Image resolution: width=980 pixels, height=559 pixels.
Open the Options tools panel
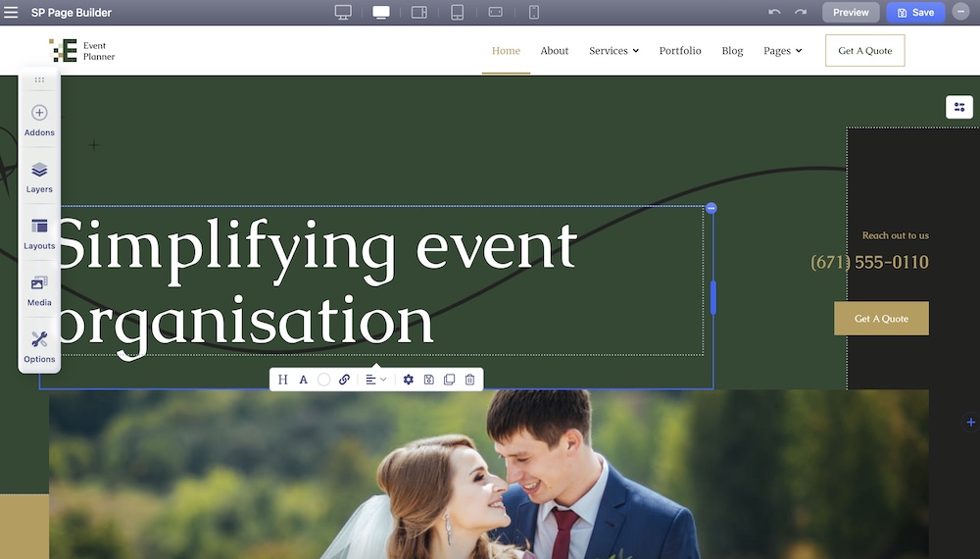(x=39, y=346)
